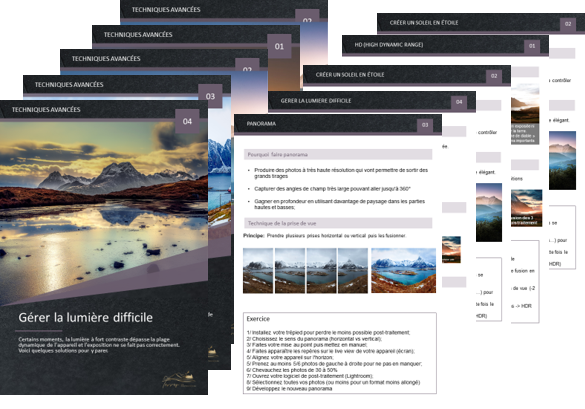Click the 02 badge on top-right Créer un soleil en étoile header
Screen dimensions: 585x409
coord(568,24)
